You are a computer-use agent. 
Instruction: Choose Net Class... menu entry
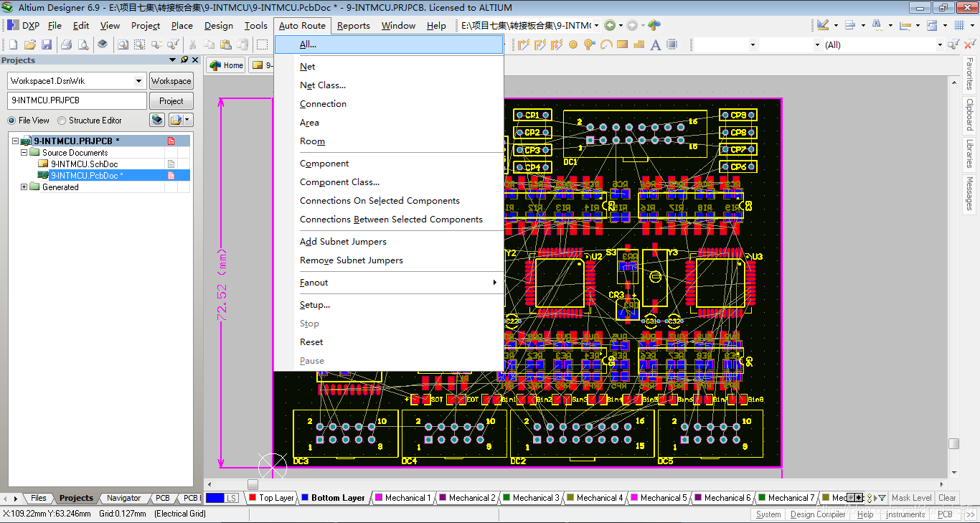pos(323,85)
